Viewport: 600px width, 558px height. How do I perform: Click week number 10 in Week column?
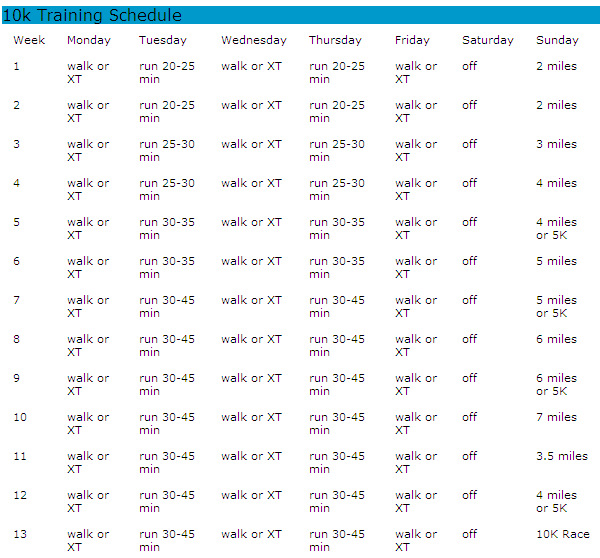(x=20, y=418)
